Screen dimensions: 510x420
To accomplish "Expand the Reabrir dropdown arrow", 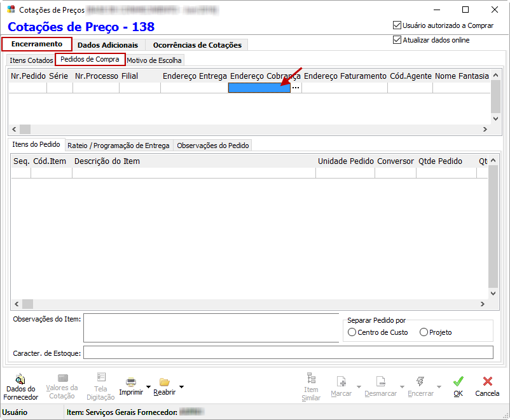I will (181, 386).
